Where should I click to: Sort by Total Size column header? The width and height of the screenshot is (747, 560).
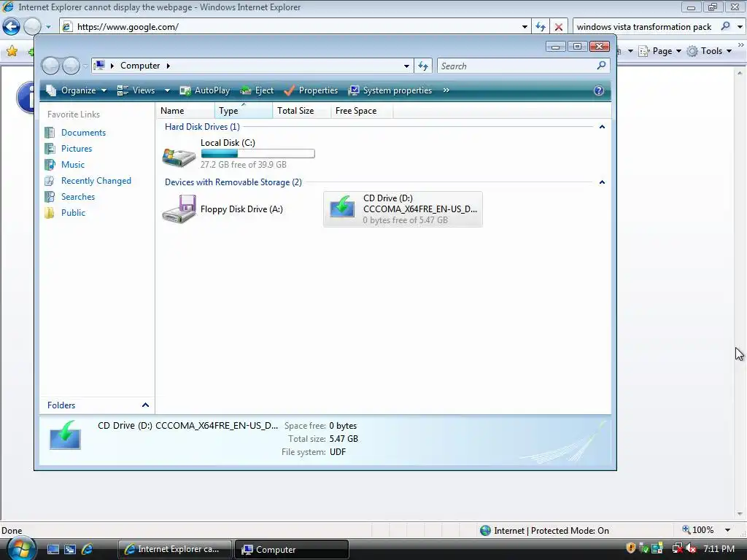301,111
